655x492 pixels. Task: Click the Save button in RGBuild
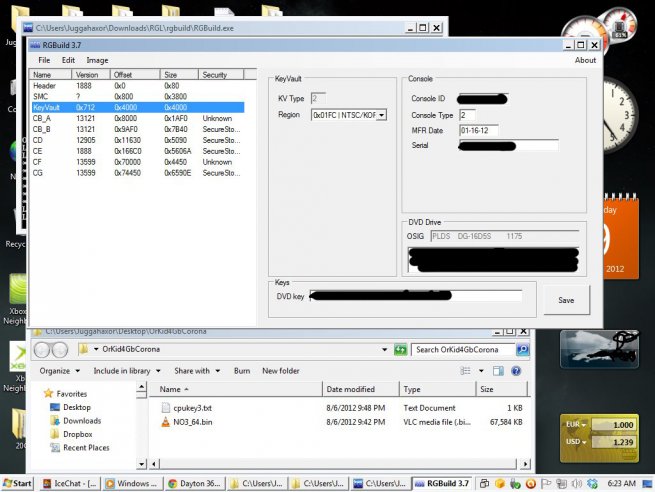pos(566,300)
